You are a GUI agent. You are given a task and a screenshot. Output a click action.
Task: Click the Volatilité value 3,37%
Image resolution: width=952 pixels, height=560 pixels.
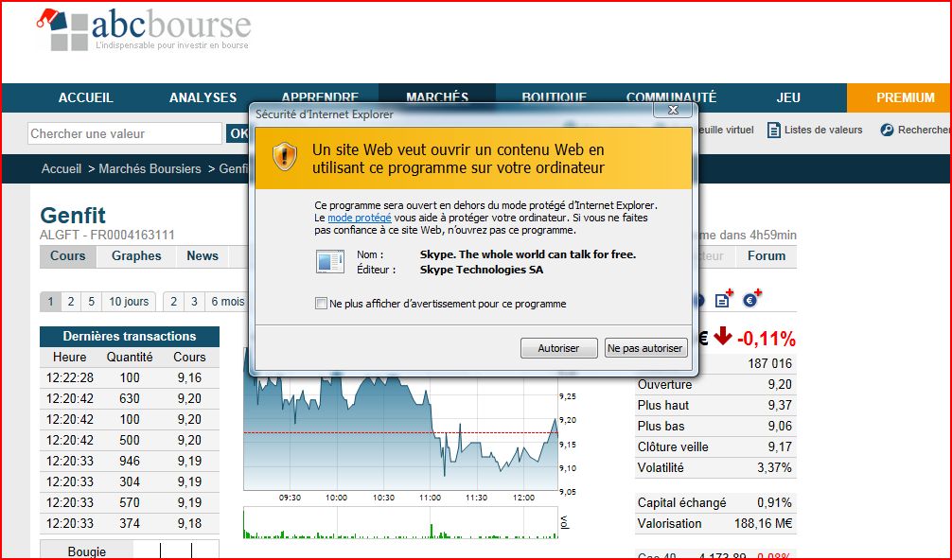click(774, 468)
